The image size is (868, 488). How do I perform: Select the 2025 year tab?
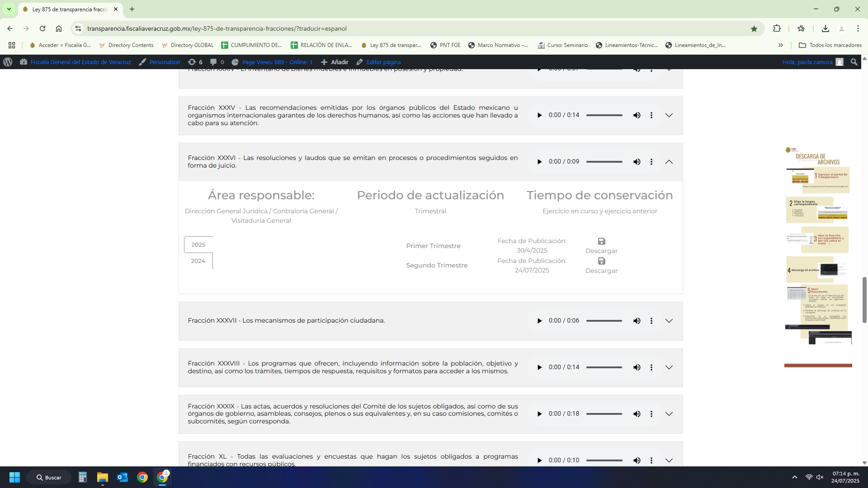click(x=198, y=244)
